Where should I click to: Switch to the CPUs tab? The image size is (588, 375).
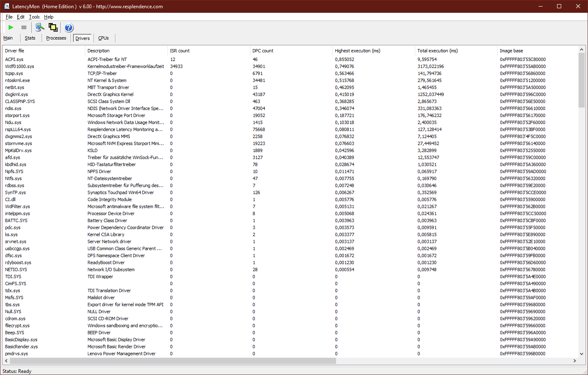click(103, 38)
